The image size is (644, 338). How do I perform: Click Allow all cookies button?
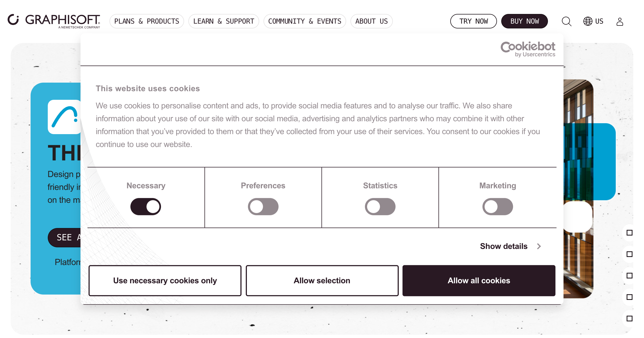479,281
